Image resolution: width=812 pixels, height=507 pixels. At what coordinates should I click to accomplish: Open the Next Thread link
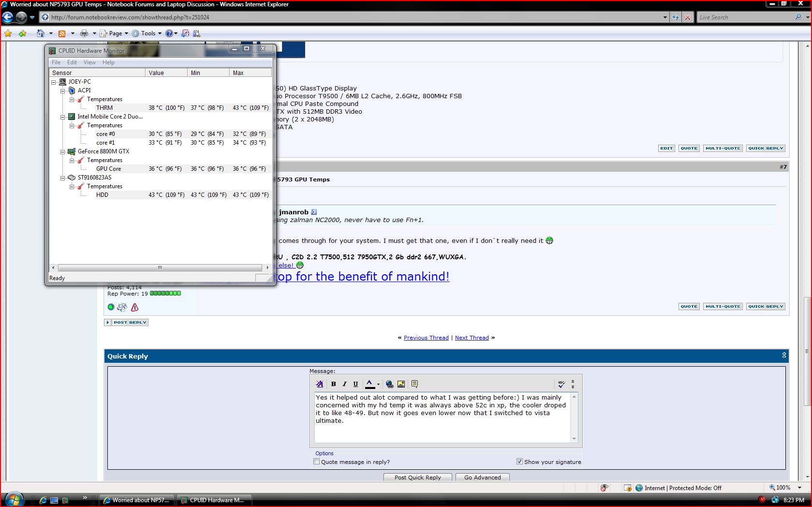click(x=472, y=338)
